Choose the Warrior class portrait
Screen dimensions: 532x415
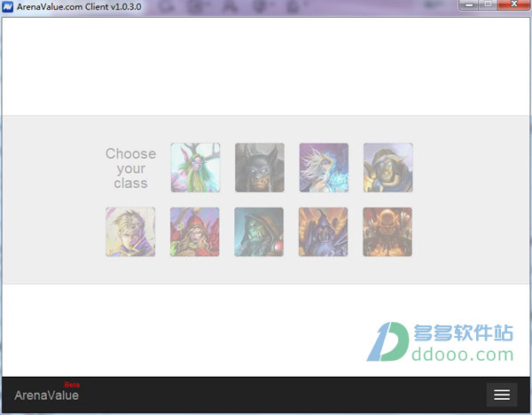click(387, 231)
